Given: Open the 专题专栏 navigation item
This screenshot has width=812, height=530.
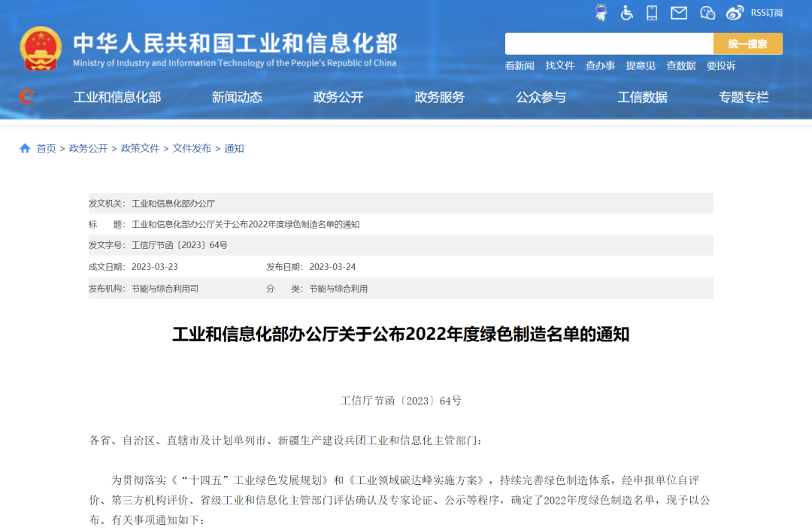Looking at the screenshot, I should tap(744, 97).
